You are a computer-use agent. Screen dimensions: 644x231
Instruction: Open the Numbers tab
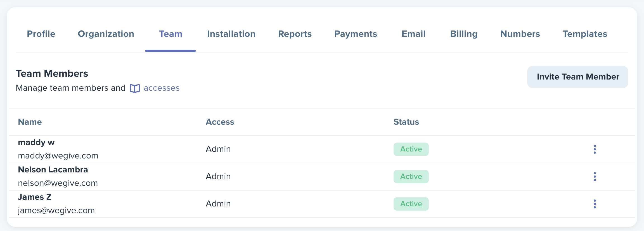[520, 34]
